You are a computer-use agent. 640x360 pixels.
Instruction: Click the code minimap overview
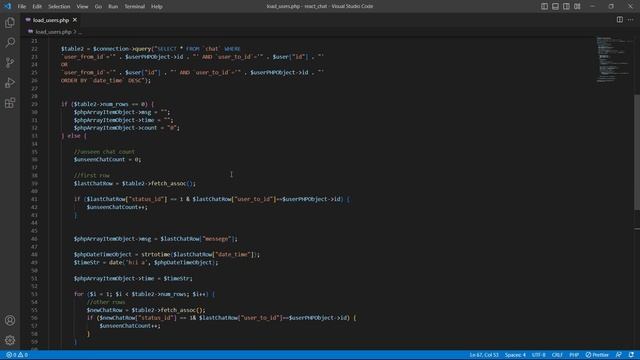pos(614,60)
